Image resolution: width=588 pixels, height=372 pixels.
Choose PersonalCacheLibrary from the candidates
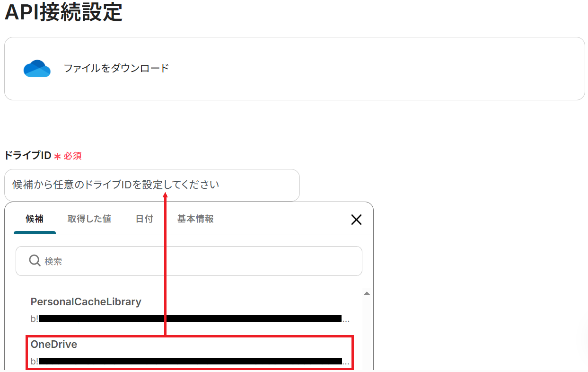point(86,301)
